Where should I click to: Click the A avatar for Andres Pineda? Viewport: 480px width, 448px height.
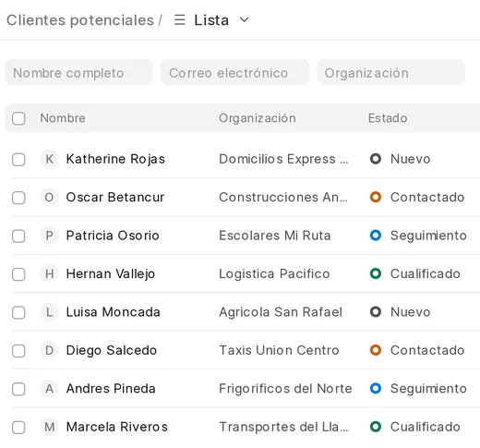click(49, 389)
